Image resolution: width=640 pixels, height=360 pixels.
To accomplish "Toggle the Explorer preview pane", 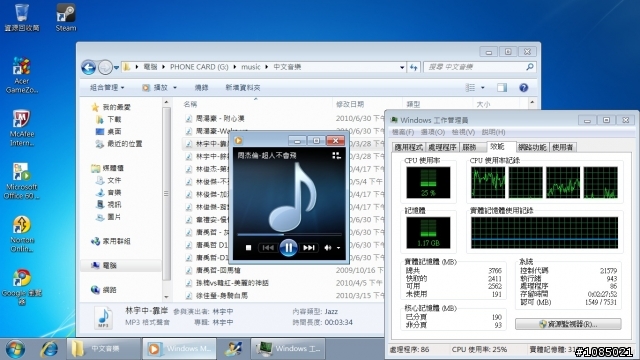I will coord(502,88).
